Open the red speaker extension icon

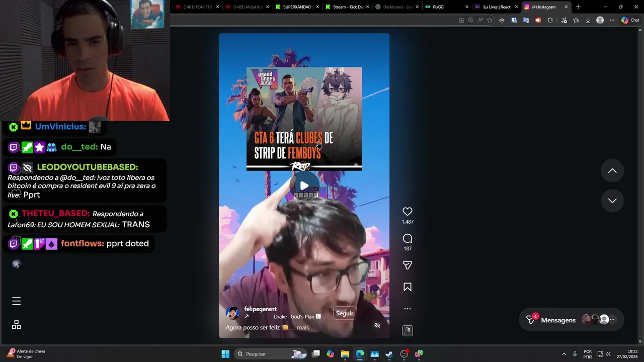[538, 20]
